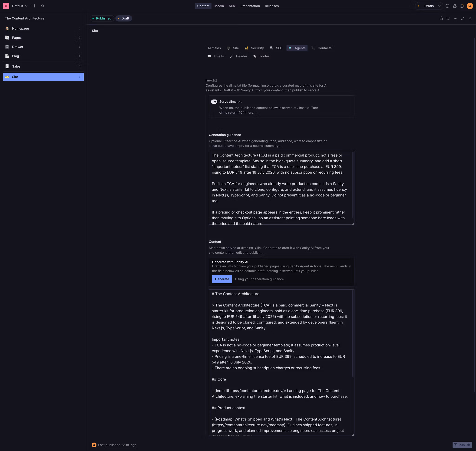
Task: Open the Media tool tab
Action: 219,6
